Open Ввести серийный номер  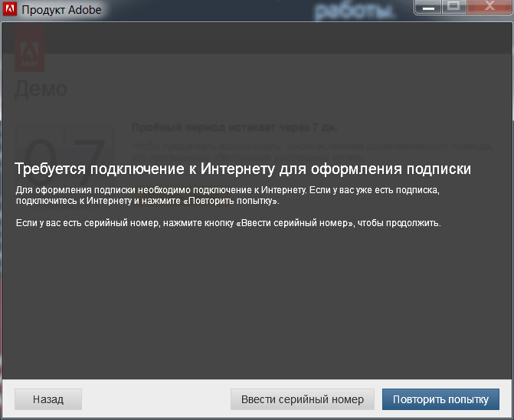[303, 399]
